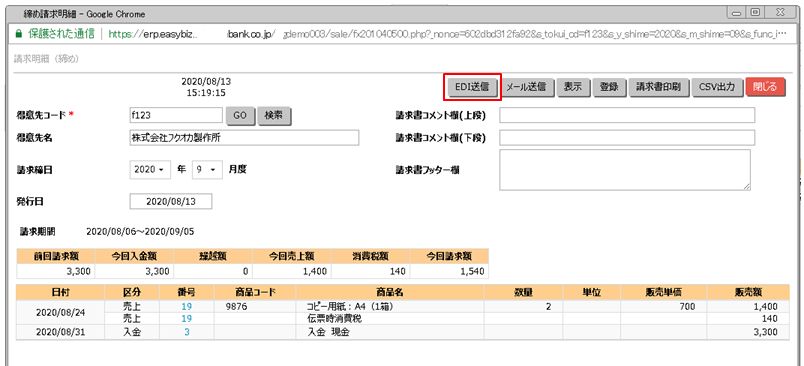Click the 今回入金額 value 3,300

coord(135,272)
